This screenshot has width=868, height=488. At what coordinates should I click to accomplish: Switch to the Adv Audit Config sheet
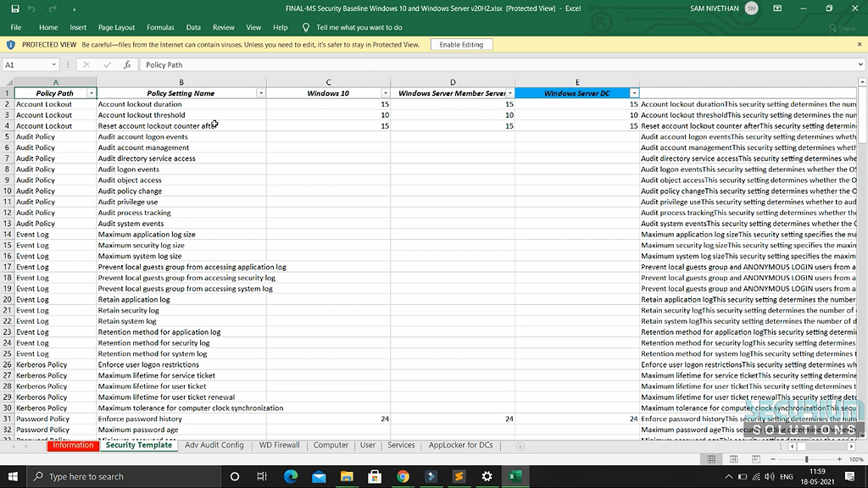pyautogui.click(x=214, y=446)
